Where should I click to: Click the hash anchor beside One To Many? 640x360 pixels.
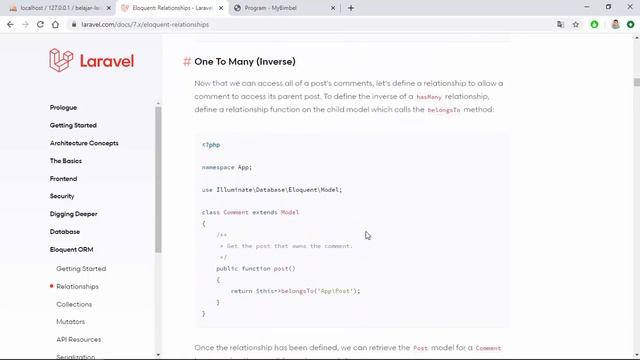point(187,62)
